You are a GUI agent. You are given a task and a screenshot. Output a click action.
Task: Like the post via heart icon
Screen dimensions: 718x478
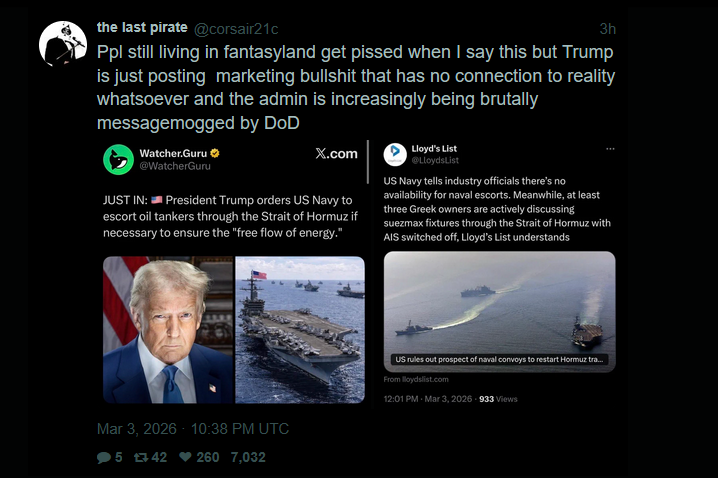pyautogui.click(x=185, y=457)
